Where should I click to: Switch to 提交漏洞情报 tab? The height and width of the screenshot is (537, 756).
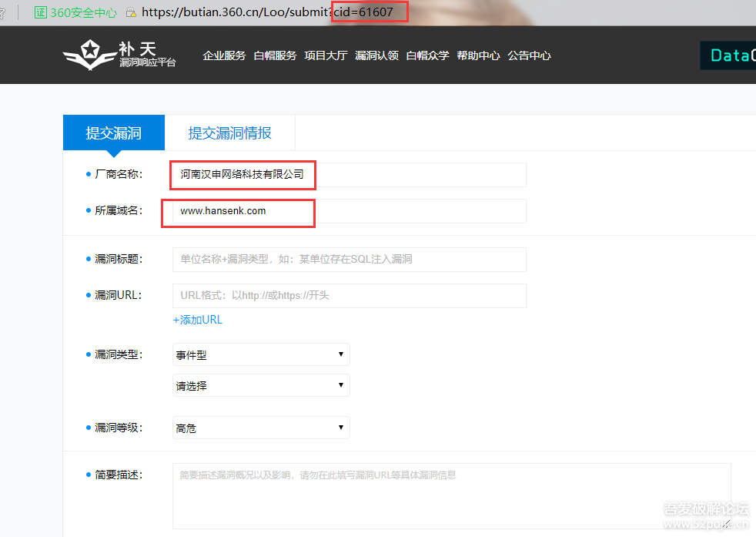(230, 133)
